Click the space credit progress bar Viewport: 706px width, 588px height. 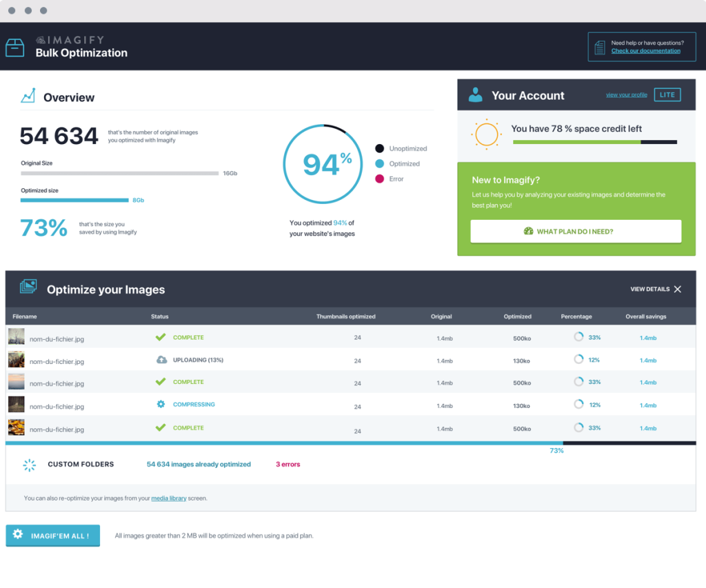pyautogui.click(x=594, y=142)
